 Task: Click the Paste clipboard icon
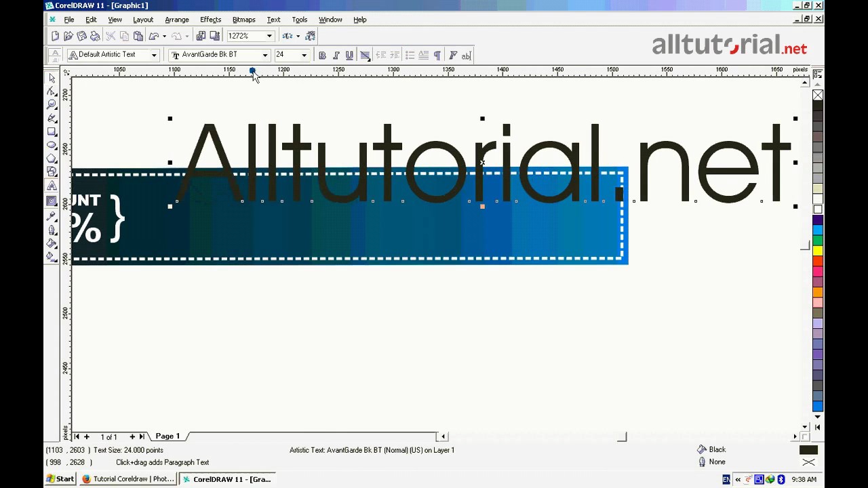coord(138,36)
